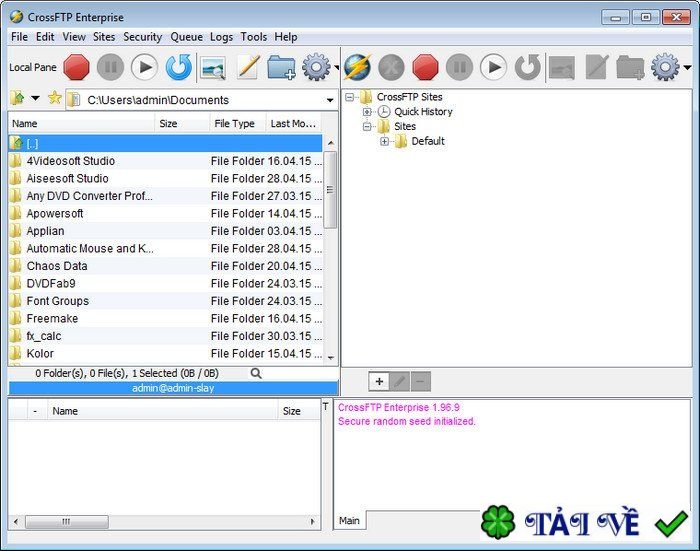Select the Apowersoft folder
This screenshot has width=700, height=551.
click(165, 213)
